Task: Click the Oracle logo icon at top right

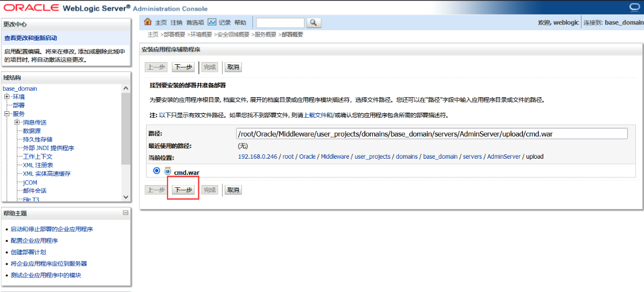Action: click(635, 8)
